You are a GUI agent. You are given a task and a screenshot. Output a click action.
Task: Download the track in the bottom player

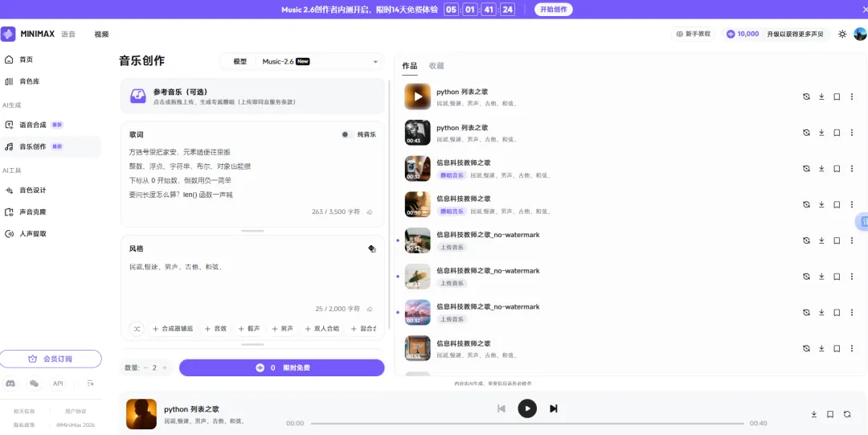click(814, 414)
